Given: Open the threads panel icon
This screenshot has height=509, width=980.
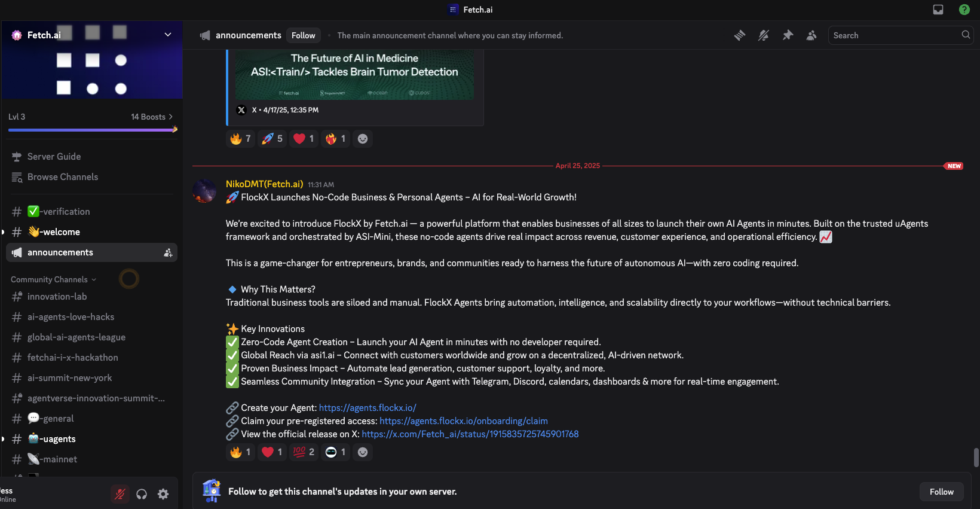Looking at the screenshot, I should tap(740, 35).
